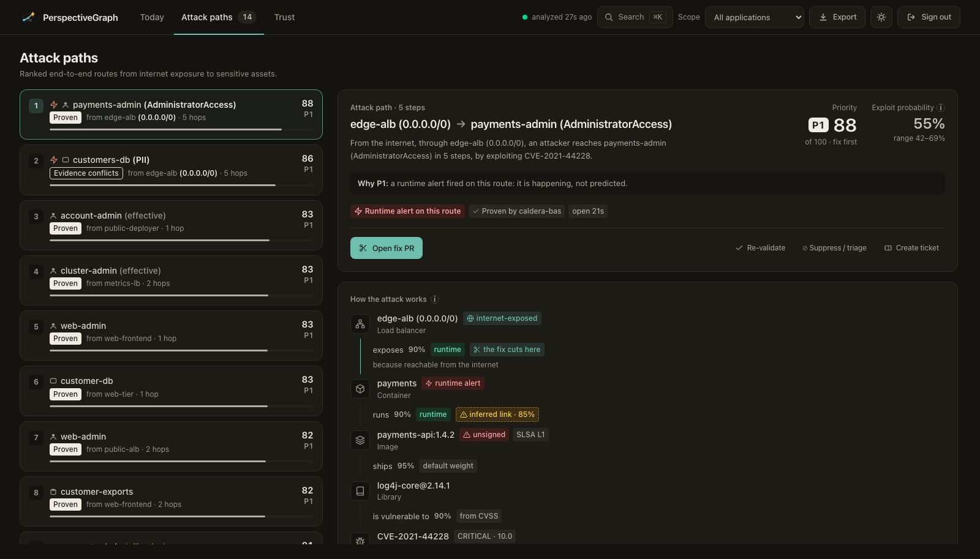The height and width of the screenshot is (559, 980).
Task: Click Suppress / triage action
Action: 834,248
